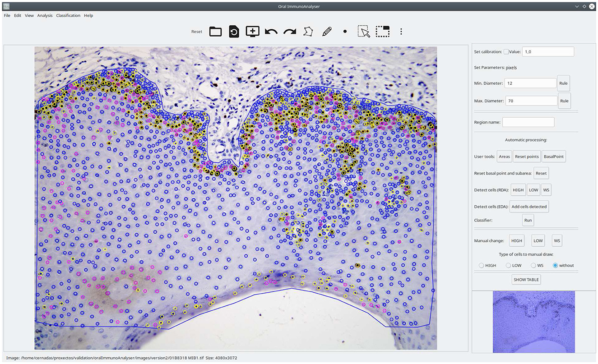Click the Areas user tool button
The image size is (598, 364).
(504, 157)
